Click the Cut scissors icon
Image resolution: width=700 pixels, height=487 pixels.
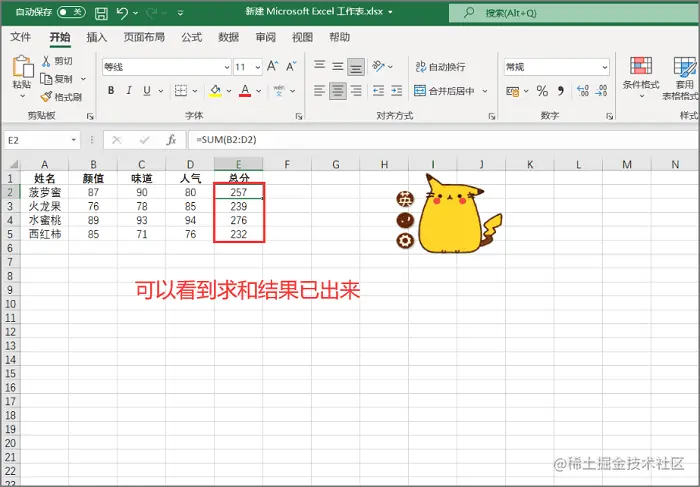coord(46,61)
